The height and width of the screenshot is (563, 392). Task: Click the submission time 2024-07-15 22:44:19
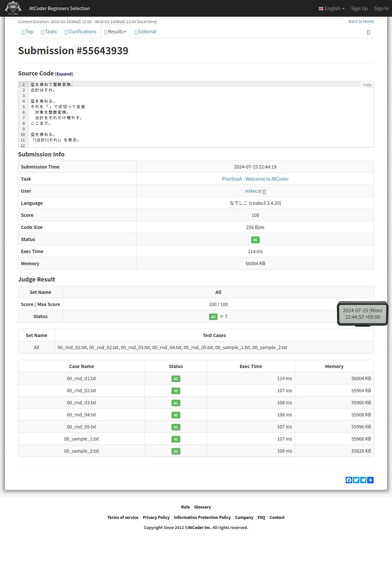click(255, 167)
